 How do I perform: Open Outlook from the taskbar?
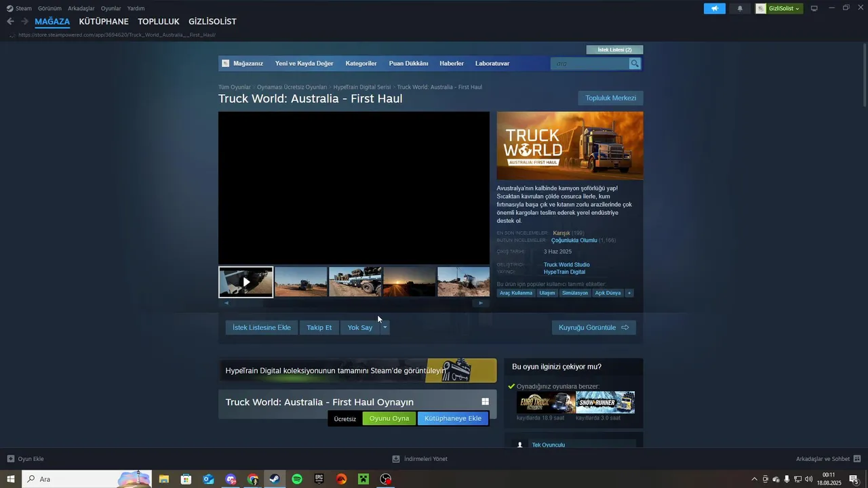click(x=208, y=479)
